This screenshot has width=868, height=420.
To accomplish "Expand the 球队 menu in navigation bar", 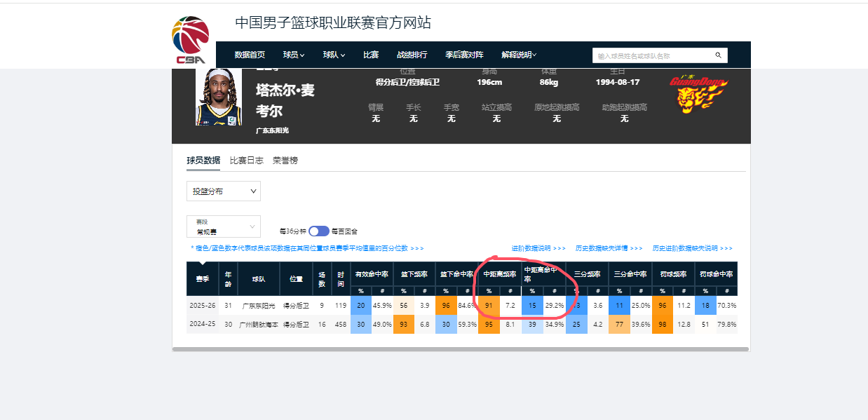I will pyautogui.click(x=334, y=55).
